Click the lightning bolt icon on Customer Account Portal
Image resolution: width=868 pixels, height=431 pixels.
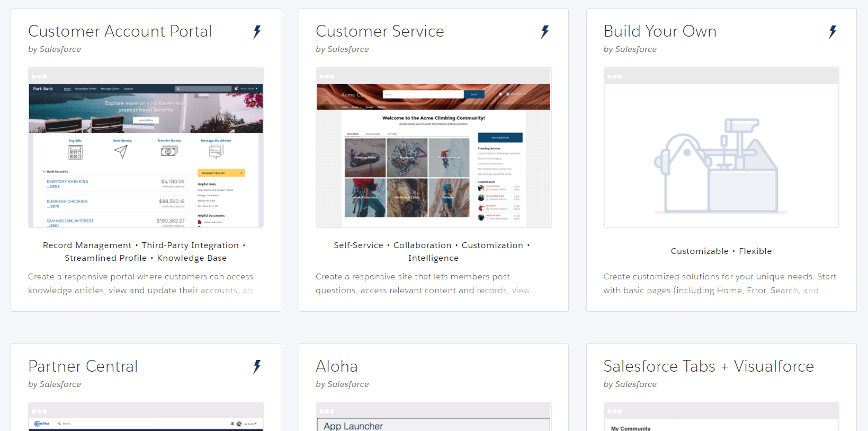point(257,32)
